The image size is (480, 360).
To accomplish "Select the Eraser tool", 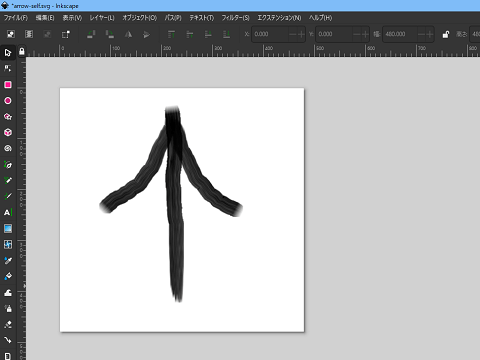I will [x=8, y=324].
